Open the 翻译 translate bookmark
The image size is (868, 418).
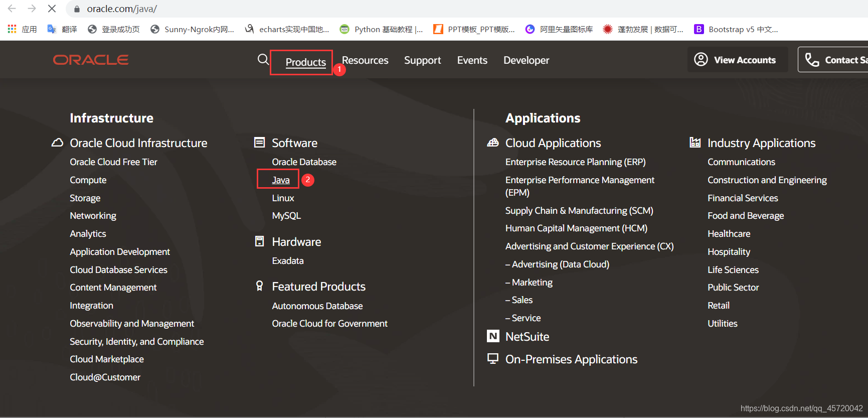tap(62, 29)
